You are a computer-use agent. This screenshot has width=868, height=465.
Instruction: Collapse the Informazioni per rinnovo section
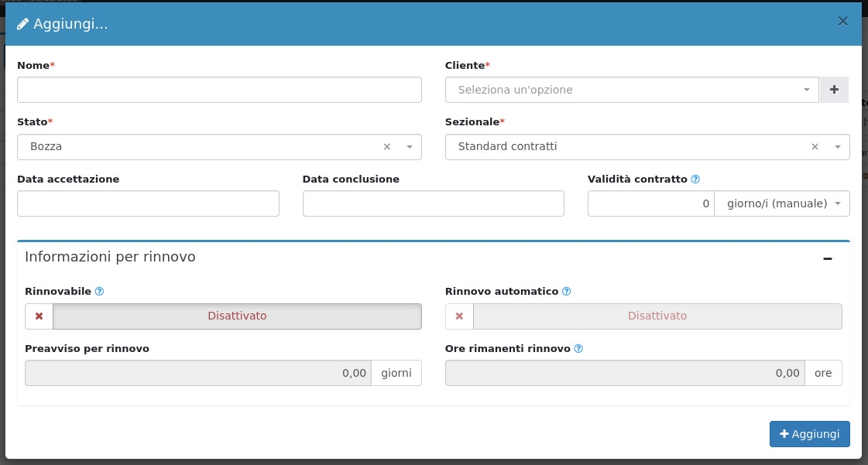click(828, 259)
